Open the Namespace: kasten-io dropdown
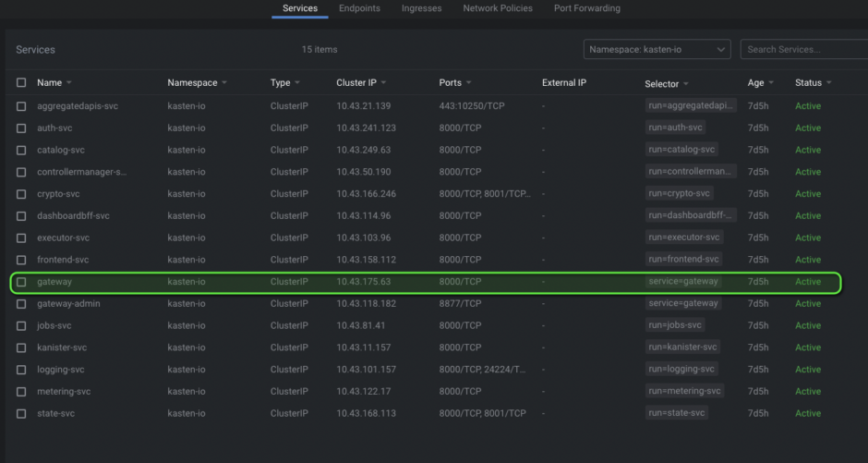The height and width of the screenshot is (463, 868). pos(657,49)
